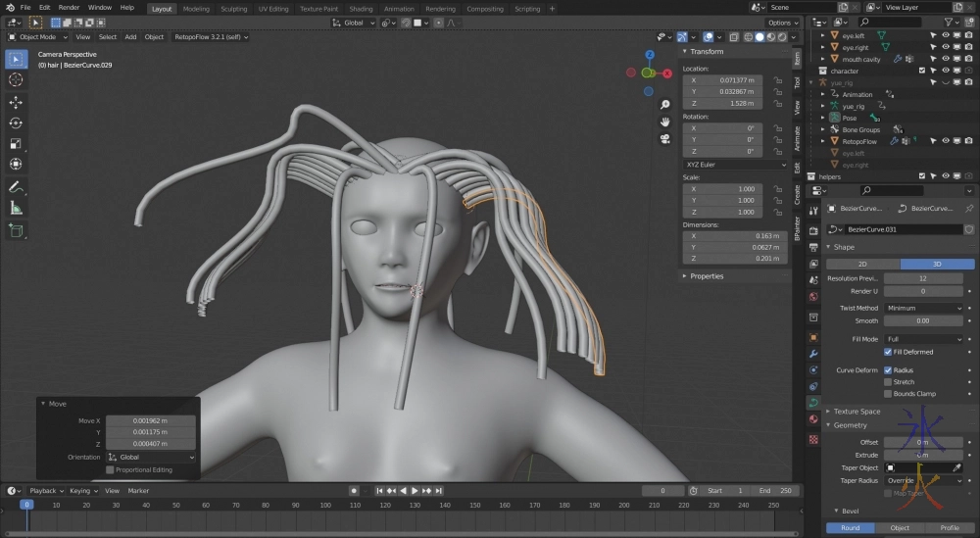The image size is (980, 538).
Task: Switch to the Sculpting workspace tab
Action: click(x=233, y=9)
